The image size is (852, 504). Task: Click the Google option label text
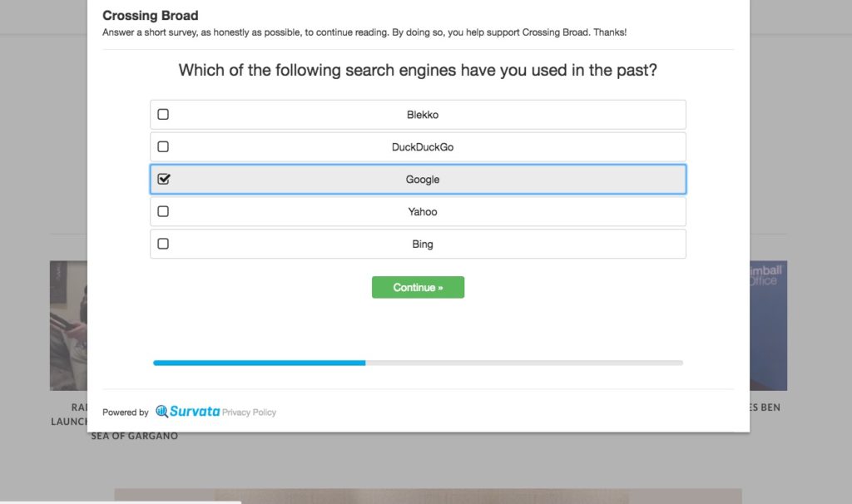(422, 180)
